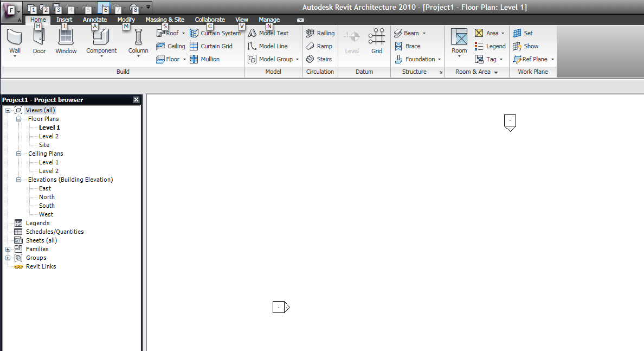
Task: Select the Brace tool
Action: 408,46
